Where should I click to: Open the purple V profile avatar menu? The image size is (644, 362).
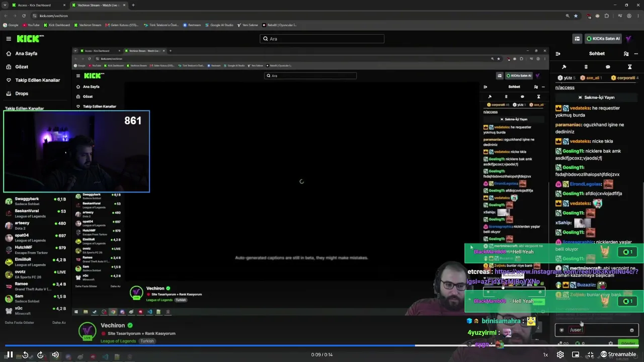[629, 39]
